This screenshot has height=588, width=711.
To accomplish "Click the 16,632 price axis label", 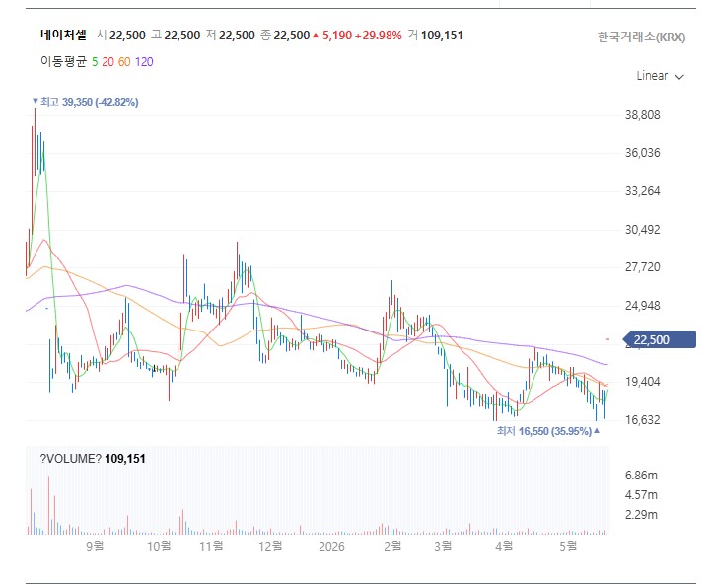I will 643,420.
